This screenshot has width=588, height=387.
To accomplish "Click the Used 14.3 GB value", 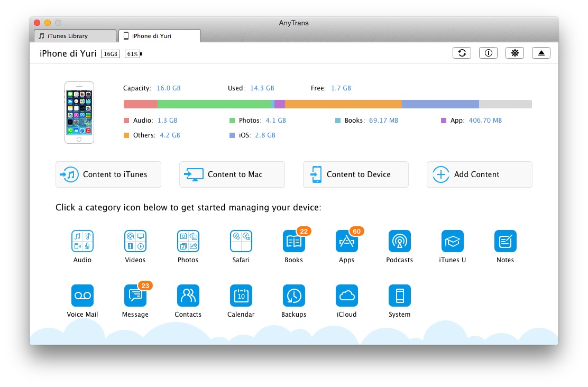I will [262, 88].
